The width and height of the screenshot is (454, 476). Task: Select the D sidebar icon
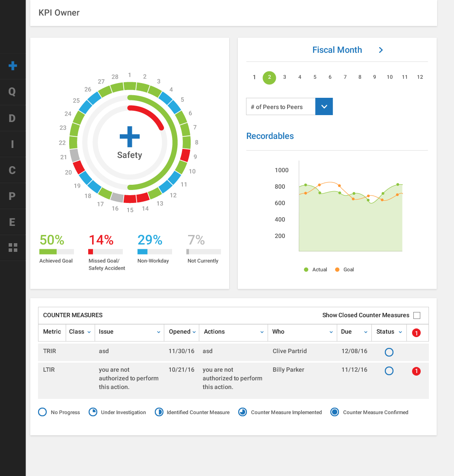click(13, 118)
